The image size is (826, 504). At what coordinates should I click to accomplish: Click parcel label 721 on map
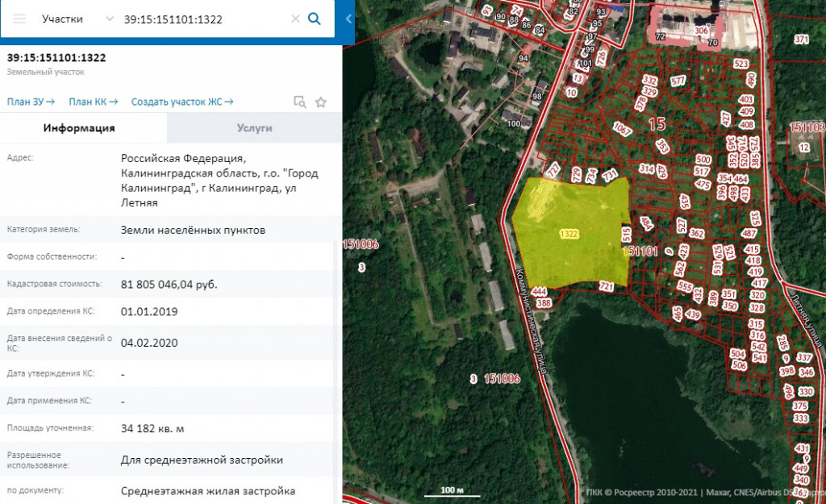607,286
